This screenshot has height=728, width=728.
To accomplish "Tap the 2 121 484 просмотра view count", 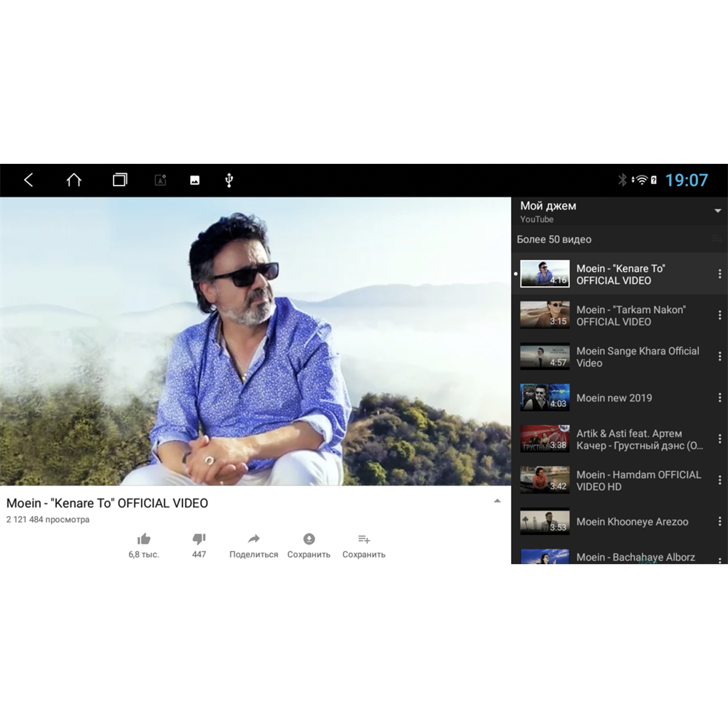I will click(48, 520).
